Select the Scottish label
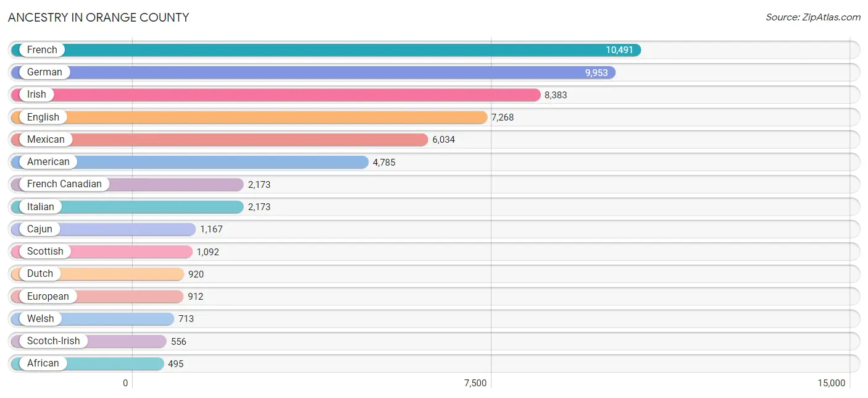 [45, 252]
